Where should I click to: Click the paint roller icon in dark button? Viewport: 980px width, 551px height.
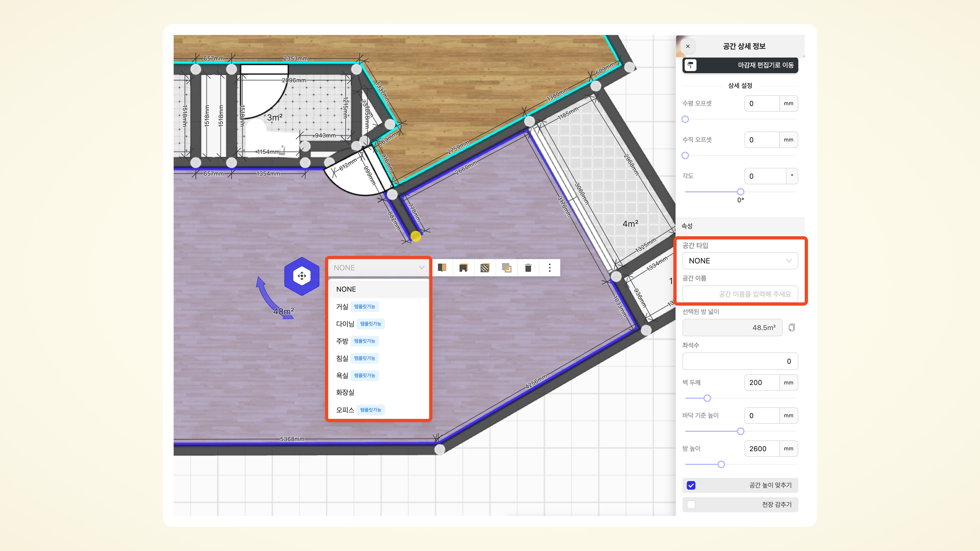pos(691,65)
